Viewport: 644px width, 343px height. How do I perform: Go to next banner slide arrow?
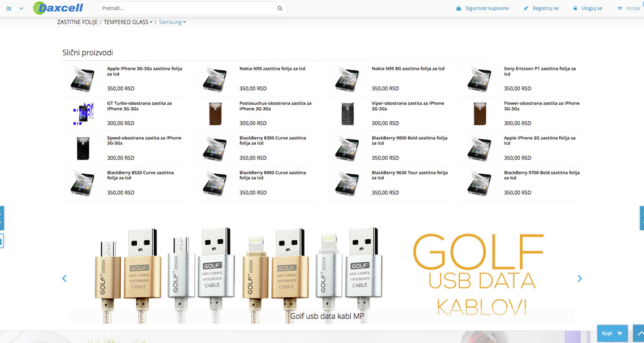coord(580,279)
